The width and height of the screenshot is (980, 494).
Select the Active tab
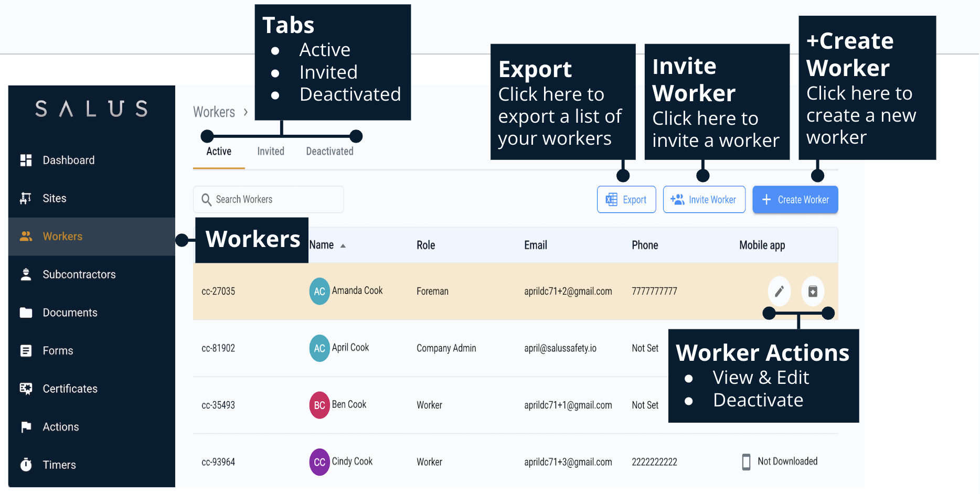(219, 152)
